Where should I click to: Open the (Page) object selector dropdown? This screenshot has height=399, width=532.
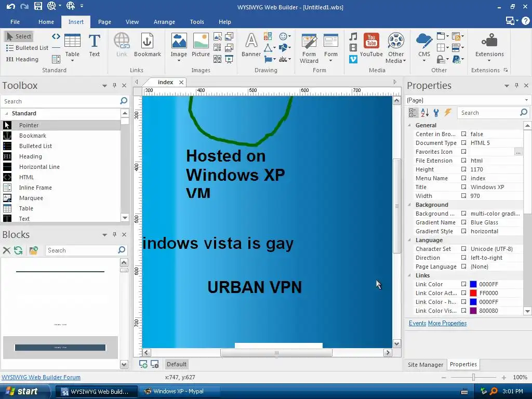[526, 100]
